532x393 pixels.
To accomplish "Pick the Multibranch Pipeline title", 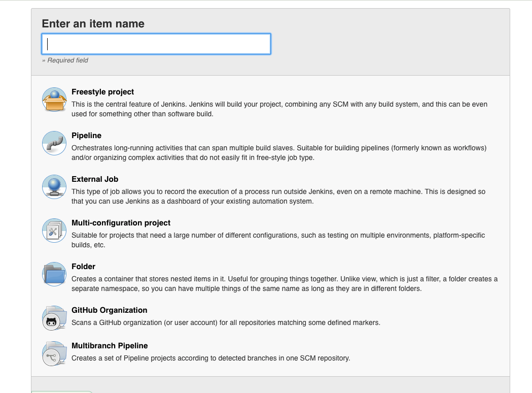I will point(110,346).
